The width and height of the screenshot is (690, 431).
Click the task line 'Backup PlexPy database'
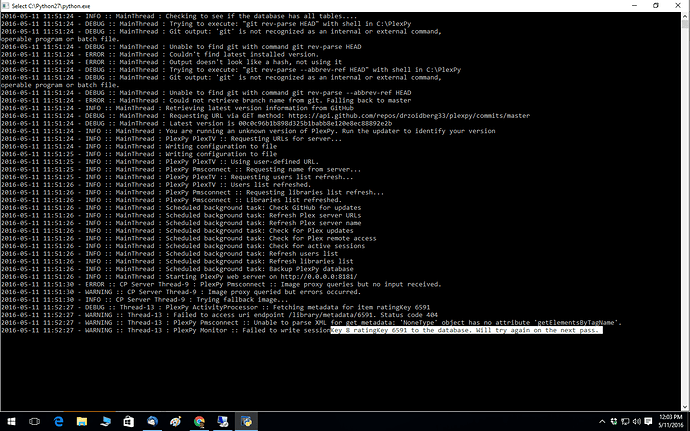coord(177,269)
